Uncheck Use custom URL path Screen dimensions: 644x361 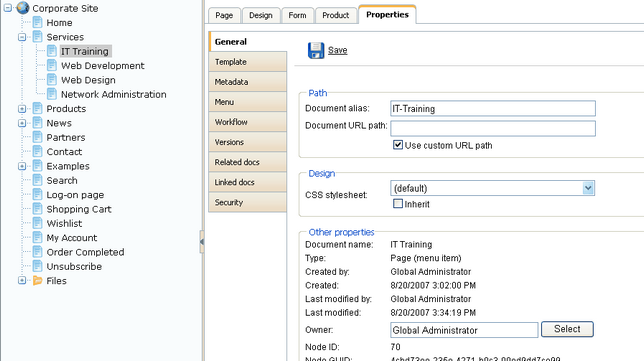coord(398,145)
